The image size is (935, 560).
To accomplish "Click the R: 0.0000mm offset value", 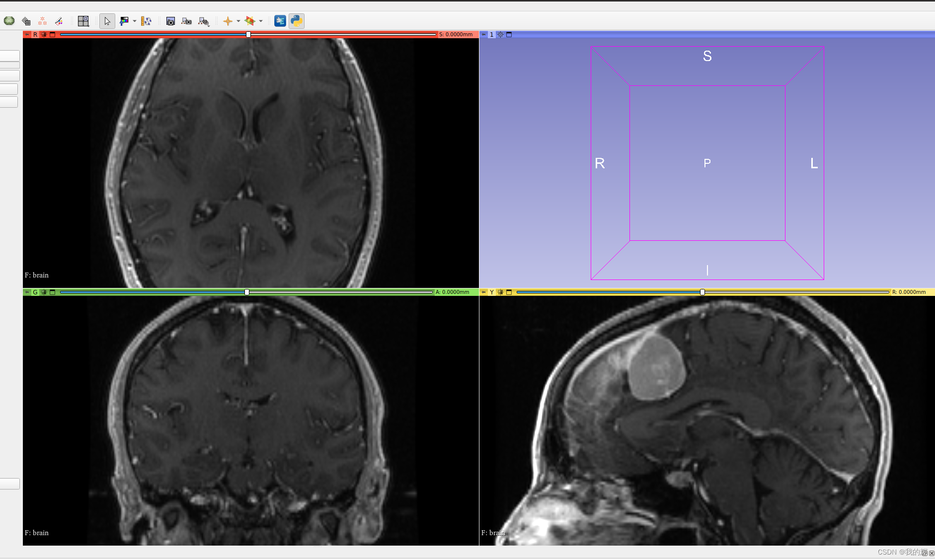I will coord(909,292).
